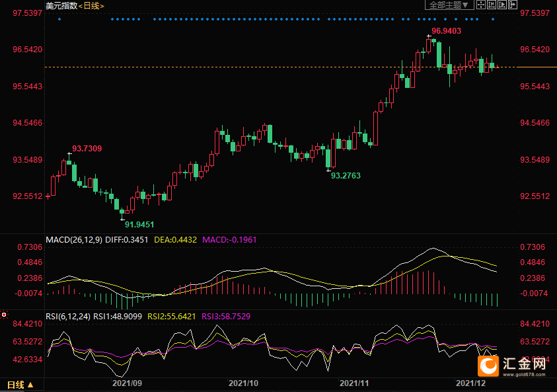557x392 pixels.
Task: Click the chart play-forward icon
Action: coord(502,5)
